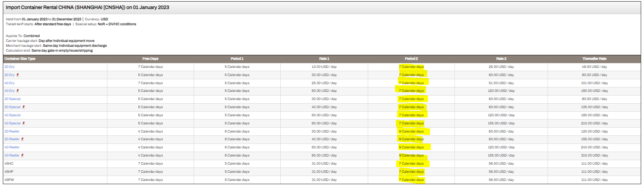
Task: Open the 40 Special link without flame icon
Action: [13, 115]
